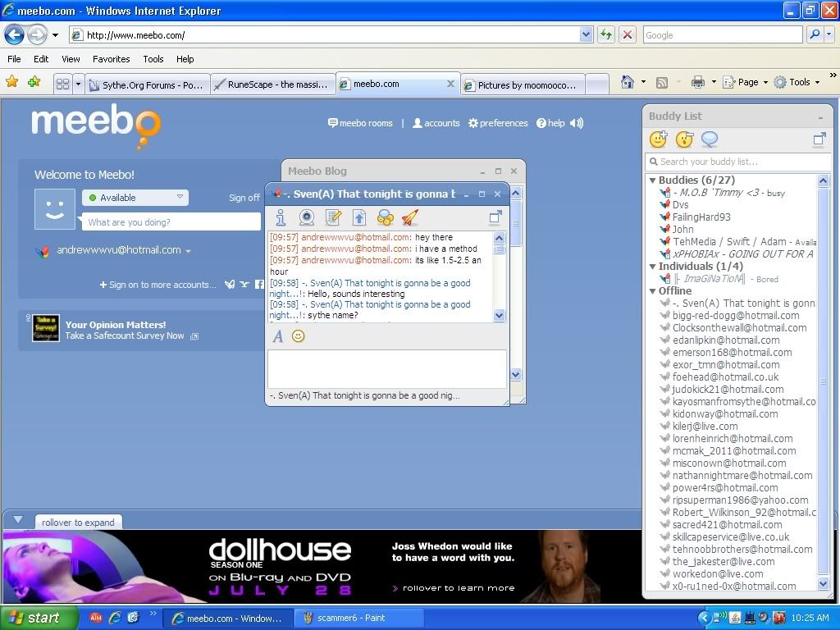
Task: Open the Quick Tabs view
Action: (x=62, y=84)
